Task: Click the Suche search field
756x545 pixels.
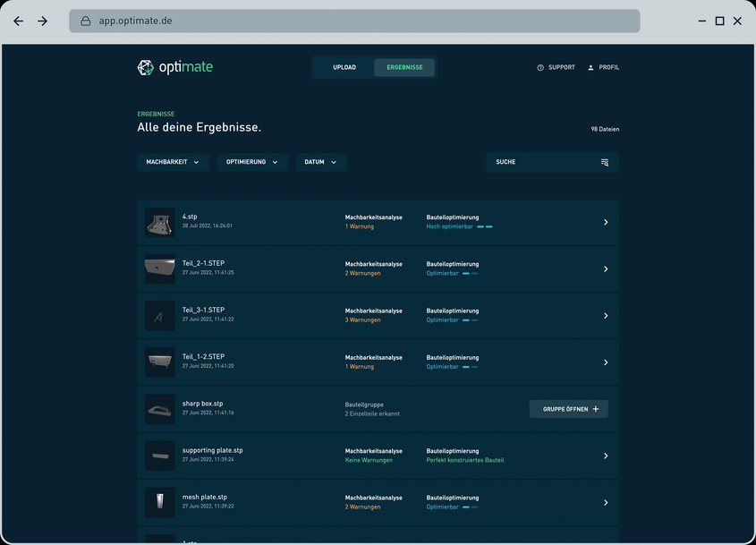Action: [x=553, y=162]
